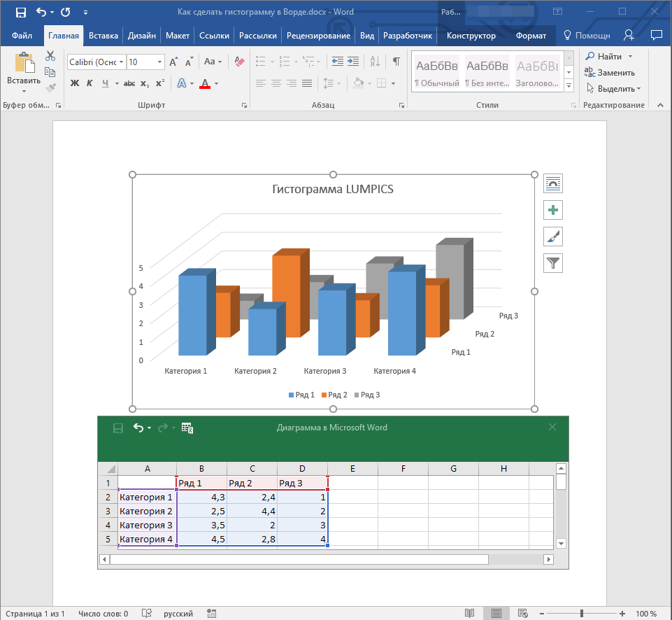Open Chart Filters funnel button
This screenshot has height=620, width=672.
553,264
